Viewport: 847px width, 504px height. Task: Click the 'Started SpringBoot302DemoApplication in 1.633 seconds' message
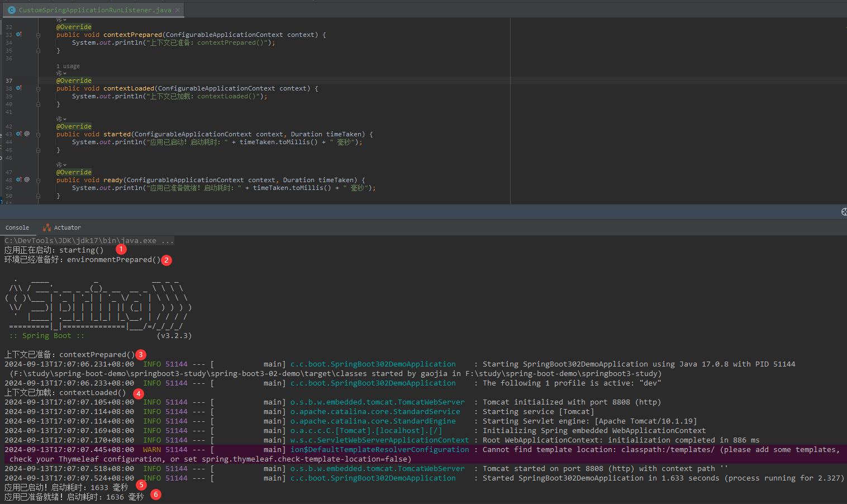pos(663,478)
